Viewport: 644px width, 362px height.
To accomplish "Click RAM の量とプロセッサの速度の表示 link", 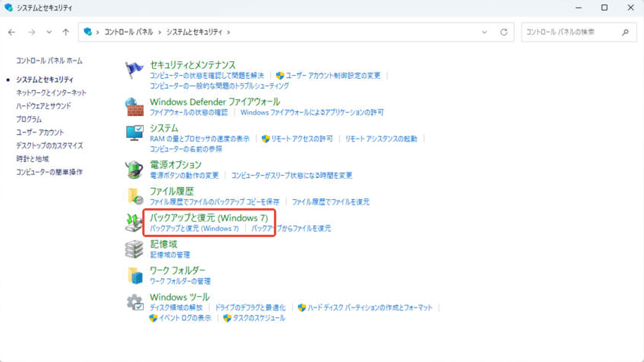I will 200,138.
